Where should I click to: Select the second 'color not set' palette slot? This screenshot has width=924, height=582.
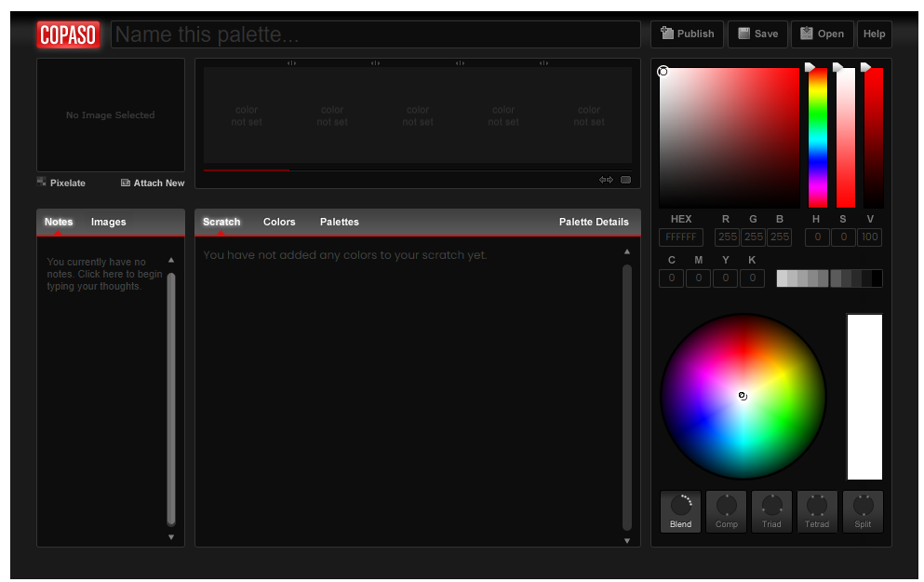coord(332,115)
